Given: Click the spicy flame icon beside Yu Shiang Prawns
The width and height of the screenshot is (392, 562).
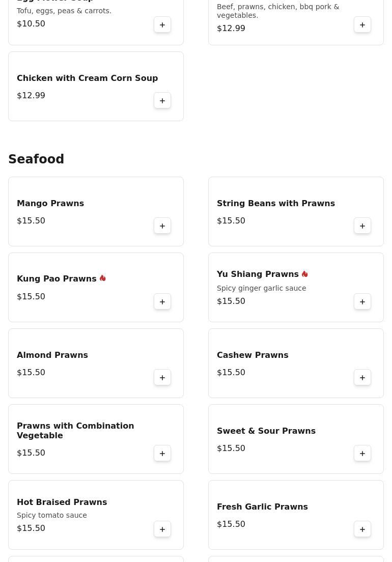Looking at the screenshot, I should click(305, 274).
